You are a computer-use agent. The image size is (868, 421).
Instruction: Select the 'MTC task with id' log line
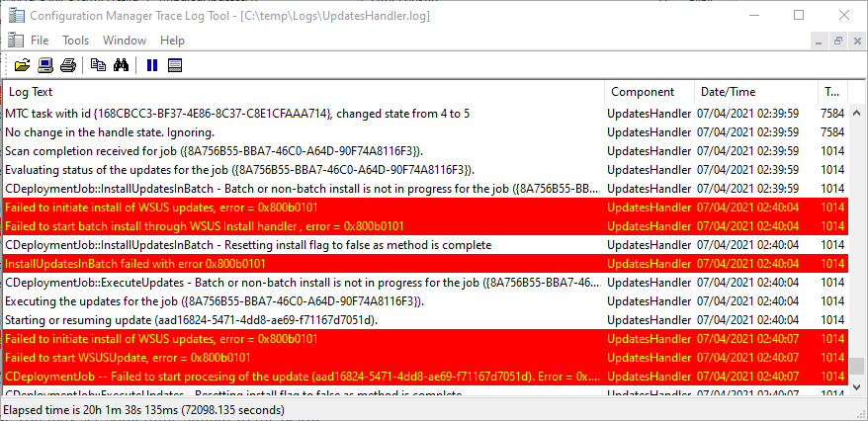[425, 114]
